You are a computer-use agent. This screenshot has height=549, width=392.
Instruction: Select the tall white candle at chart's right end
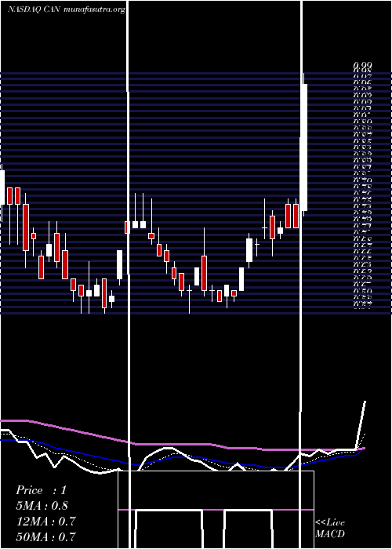304,147
